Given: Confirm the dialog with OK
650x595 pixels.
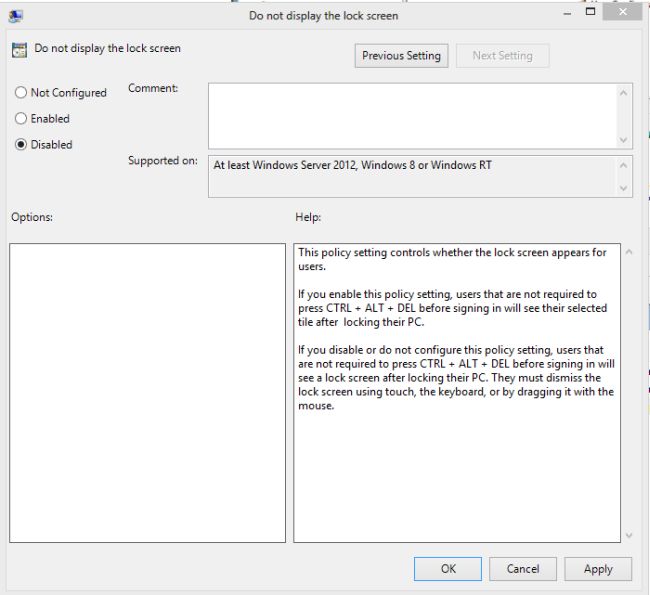Looking at the screenshot, I should [447, 569].
